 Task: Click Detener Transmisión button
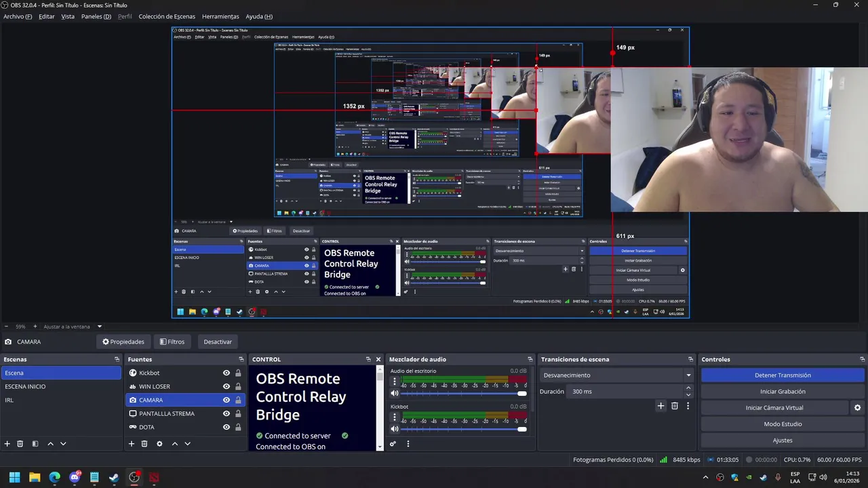click(783, 375)
